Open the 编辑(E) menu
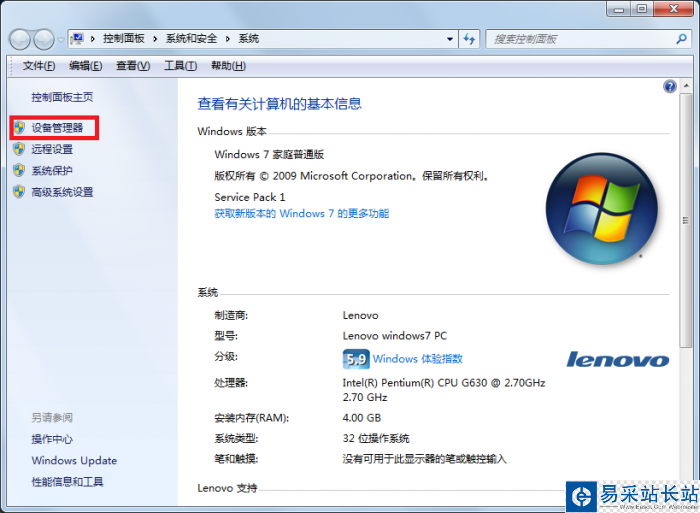Viewport: 700px width, 513px height. tap(85, 66)
